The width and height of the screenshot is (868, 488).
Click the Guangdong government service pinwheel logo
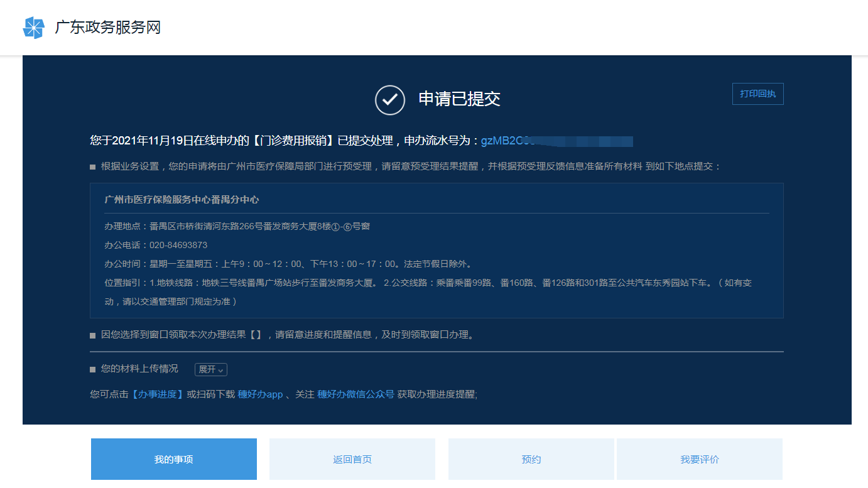tap(34, 28)
